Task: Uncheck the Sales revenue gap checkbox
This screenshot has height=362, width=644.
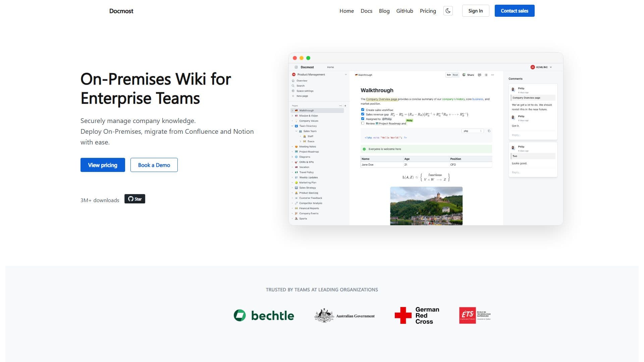Action: click(x=363, y=114)
